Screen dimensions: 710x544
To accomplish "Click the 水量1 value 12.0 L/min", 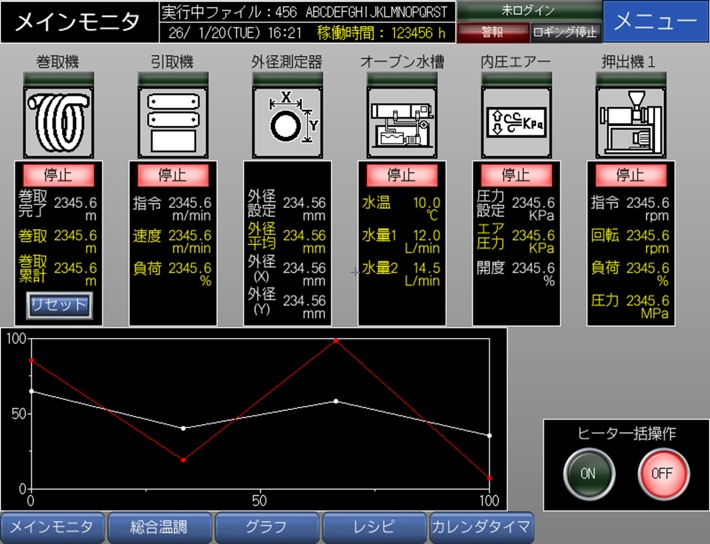I will coord(422,241).
